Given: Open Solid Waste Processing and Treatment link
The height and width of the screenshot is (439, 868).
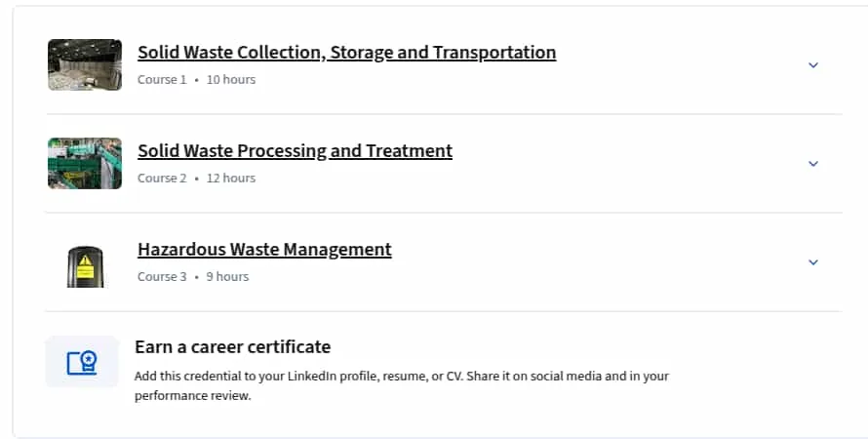Looking at the screenshot, I should (296, 150).
